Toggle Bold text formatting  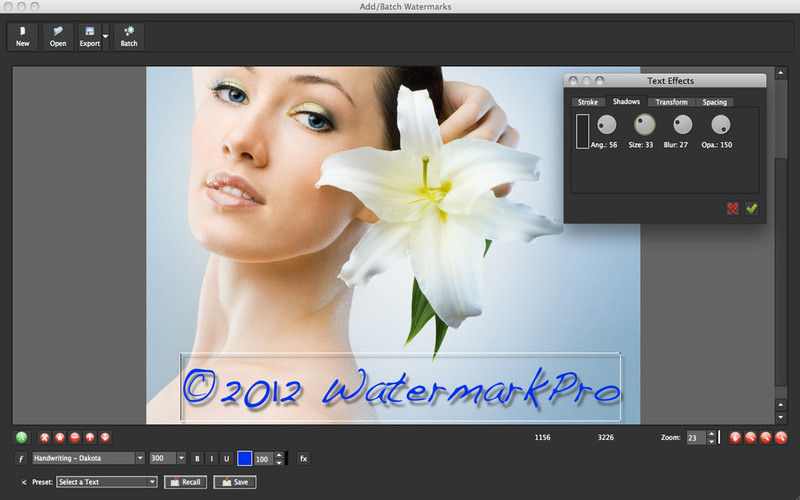pyautogui.click(x=197, y=459)
